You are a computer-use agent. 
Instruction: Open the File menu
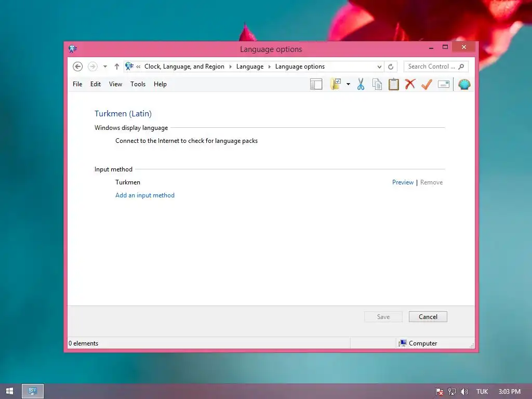[77, 84]
